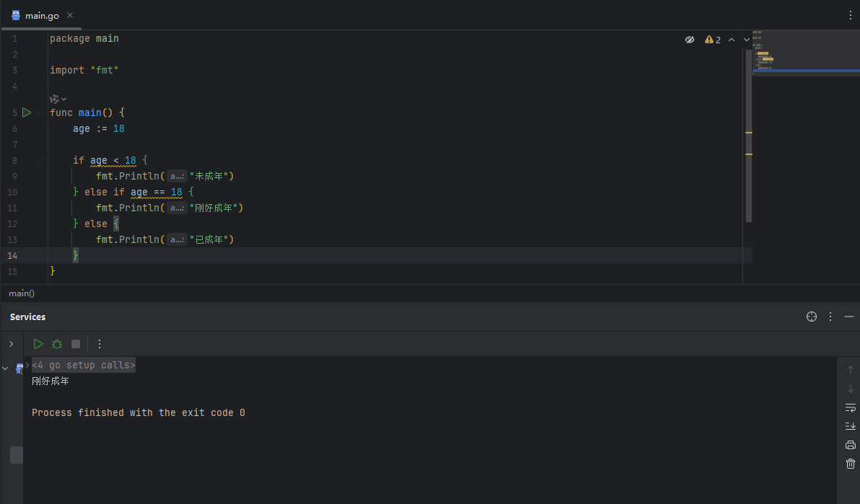
Task: Hide the Services tool window
Action: [849, 317]
